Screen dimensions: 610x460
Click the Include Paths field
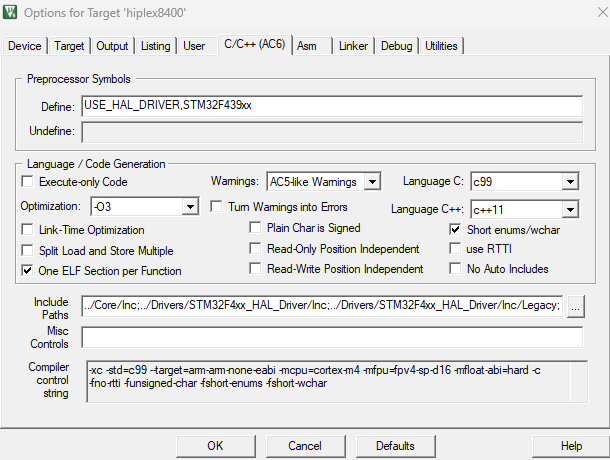click(x=322, y=305)
